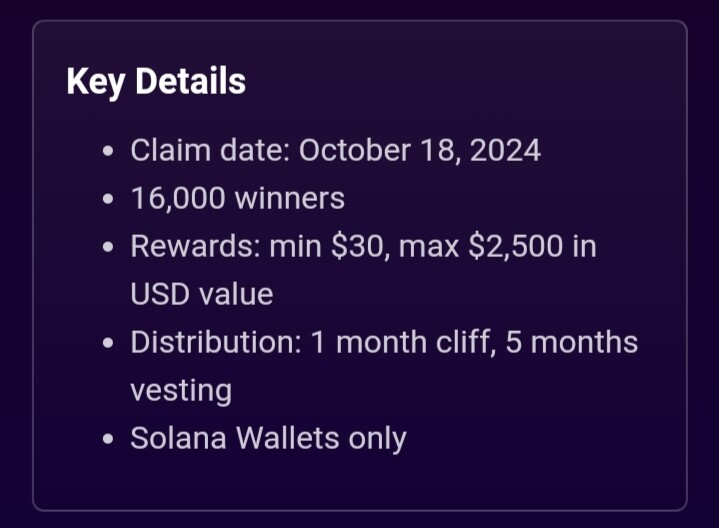The width and height of the screenshot is (719, 528).
Task: Click the 5 months text
Action: tap(571, 342)
